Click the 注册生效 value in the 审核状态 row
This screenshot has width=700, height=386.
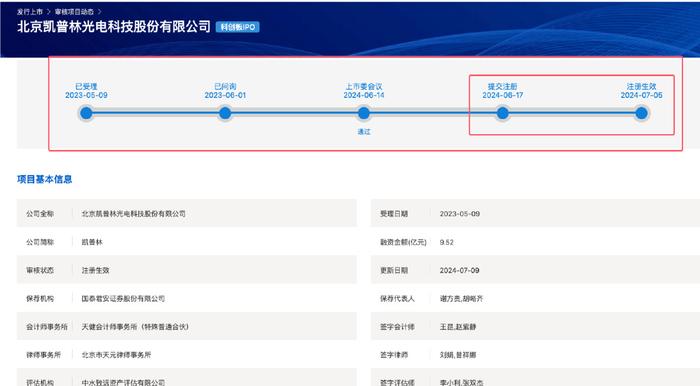pos(95,270)
